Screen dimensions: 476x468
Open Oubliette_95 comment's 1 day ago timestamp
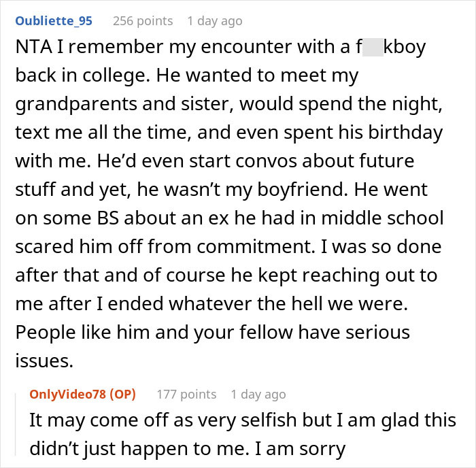(x=214, y=21)
